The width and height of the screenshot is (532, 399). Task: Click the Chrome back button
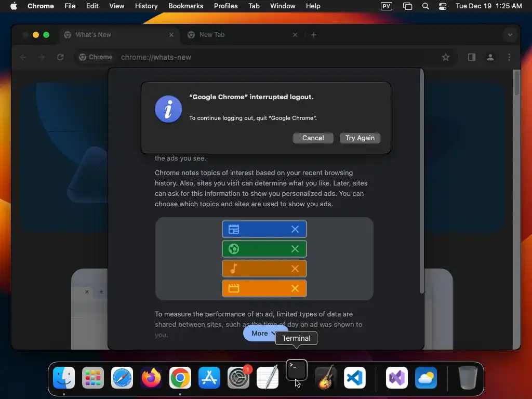[x=23, y=57]
